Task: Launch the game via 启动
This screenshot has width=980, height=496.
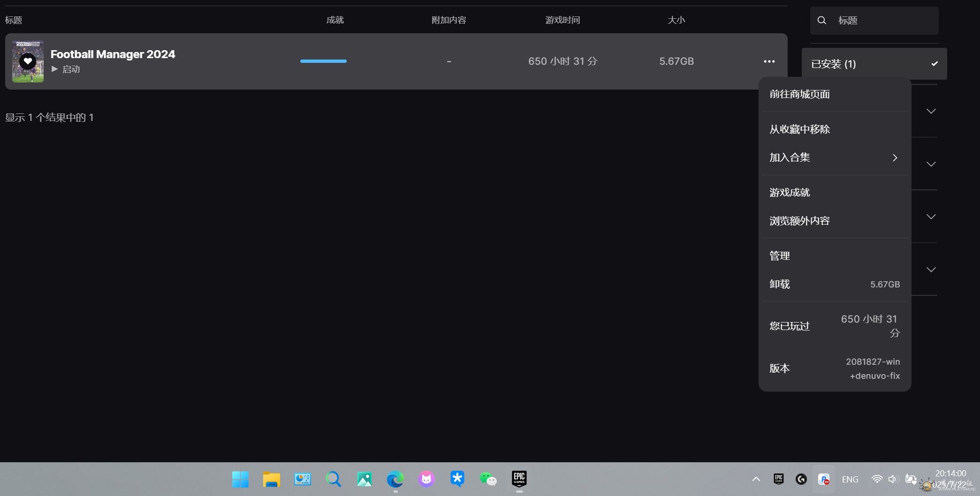Action: 66,69
